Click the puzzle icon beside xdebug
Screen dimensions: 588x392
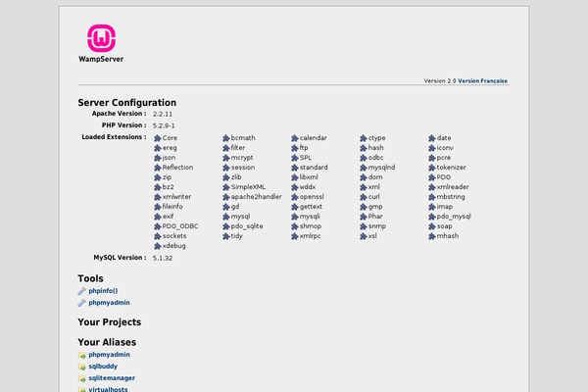tap(158, 246)
